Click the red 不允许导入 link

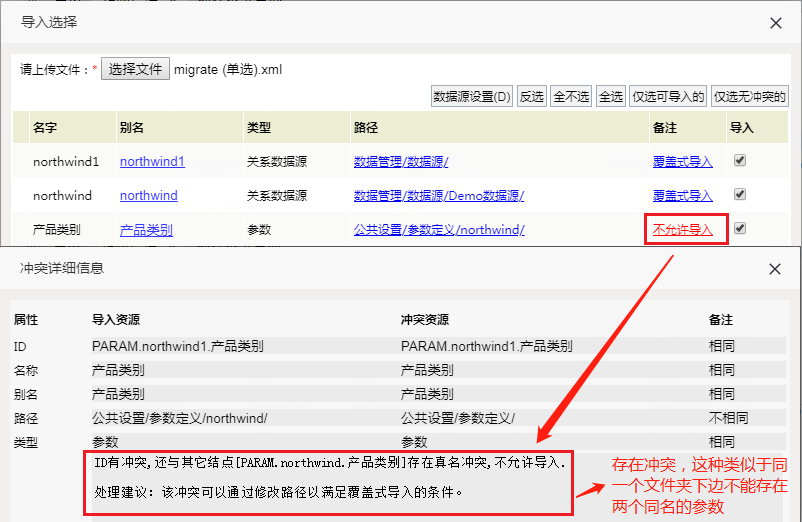tap(682, 230)
